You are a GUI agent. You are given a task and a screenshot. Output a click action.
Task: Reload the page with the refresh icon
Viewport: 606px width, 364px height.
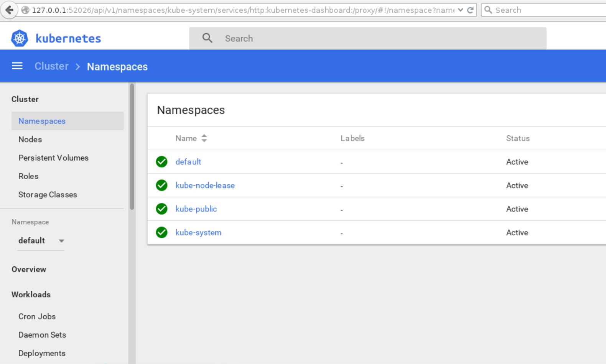point(470,10)
